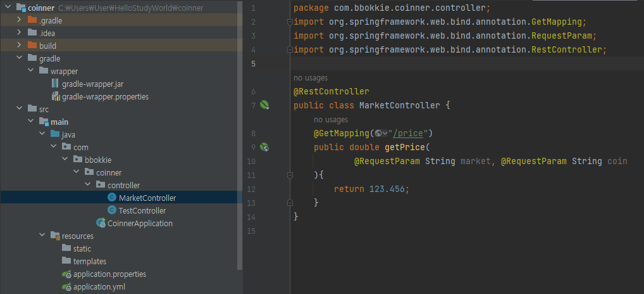Click the MarketController class name in code
Image resolution: width=644 pixels, height=294 pixels.
pyautogui.click(x=400, y=105)
